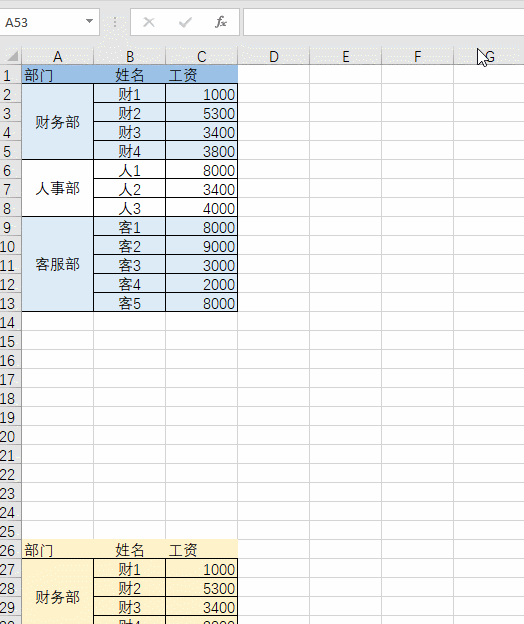Viewport: 524px width, 624px height.
Task: Click the cell 财2 in row 3
Action: click(130, 113)
